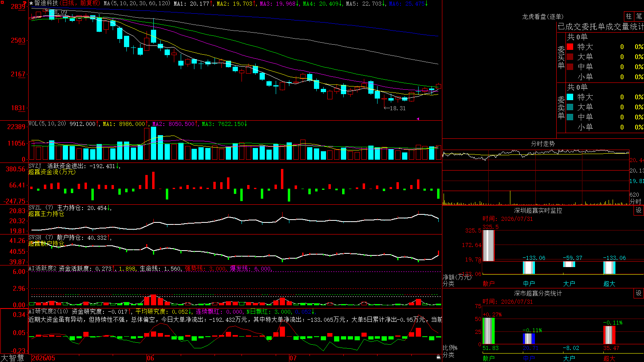Image resolution: width=644 pixels, height=362 pixels.
Task: Click the 深圳超赢实时监控 panel title
Action: 538,210
